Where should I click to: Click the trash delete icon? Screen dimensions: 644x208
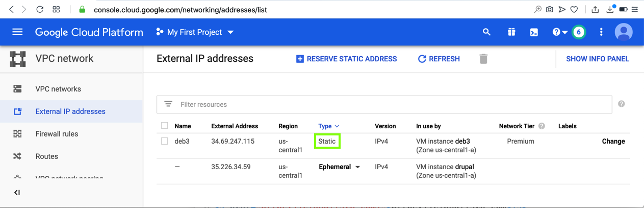pyautogui.click(x=483, y=59)
